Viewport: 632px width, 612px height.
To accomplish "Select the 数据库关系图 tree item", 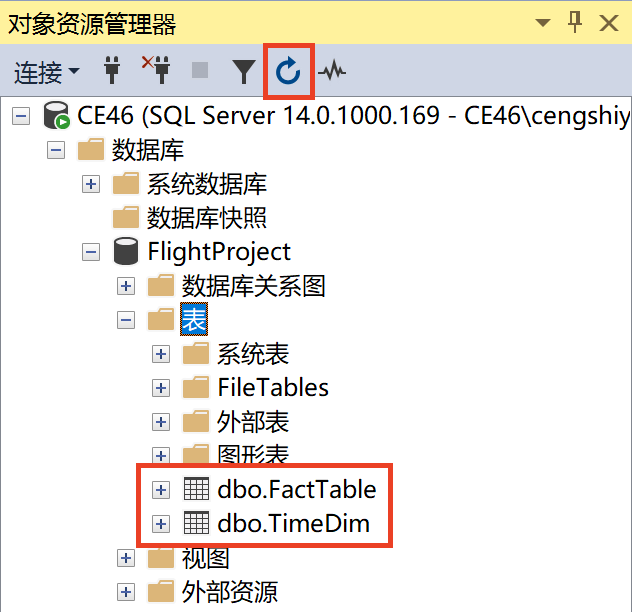I will click(254, 286).
